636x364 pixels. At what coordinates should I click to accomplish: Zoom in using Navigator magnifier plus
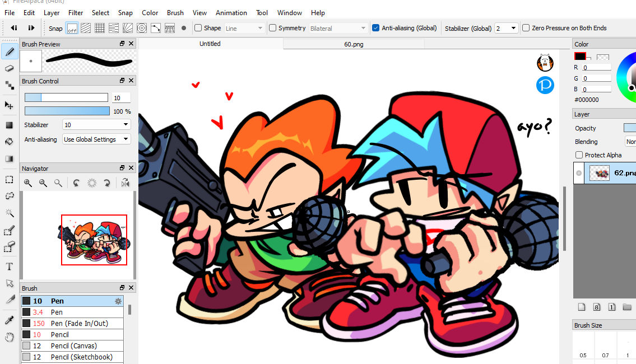[x=28, y=183]
